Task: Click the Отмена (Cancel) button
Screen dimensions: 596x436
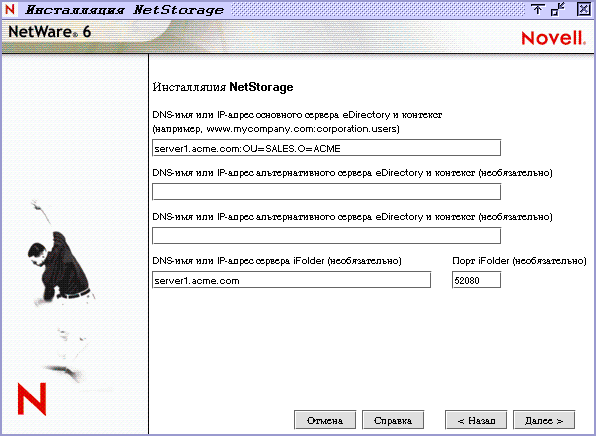Action: pos(325,420)
